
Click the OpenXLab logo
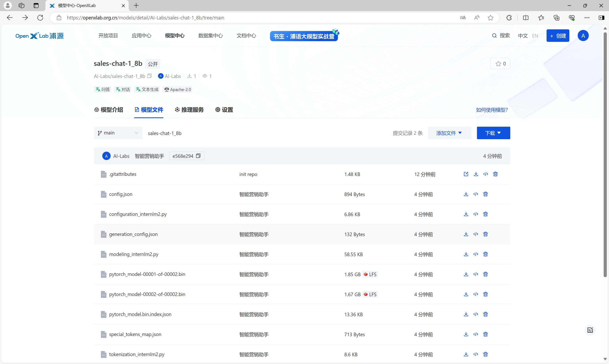[39, 36]
